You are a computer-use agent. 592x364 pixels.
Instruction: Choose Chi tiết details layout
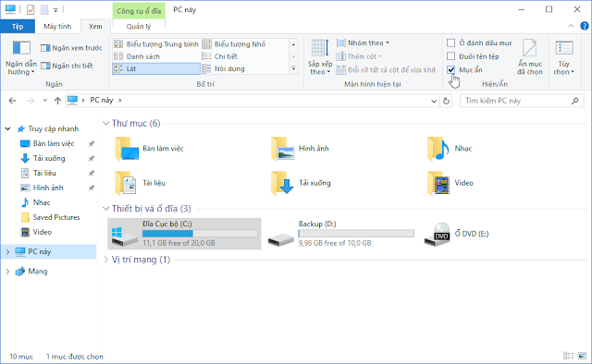pos(220,56)
